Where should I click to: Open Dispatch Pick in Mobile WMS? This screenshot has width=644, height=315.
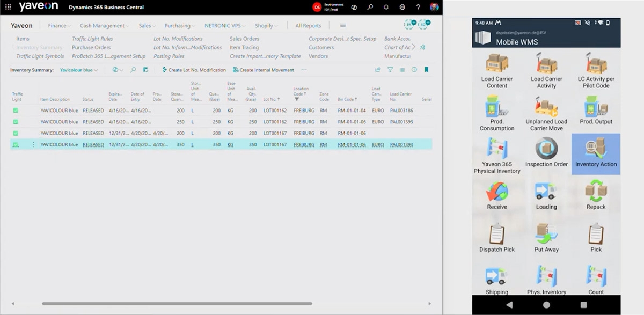(497, 238)
